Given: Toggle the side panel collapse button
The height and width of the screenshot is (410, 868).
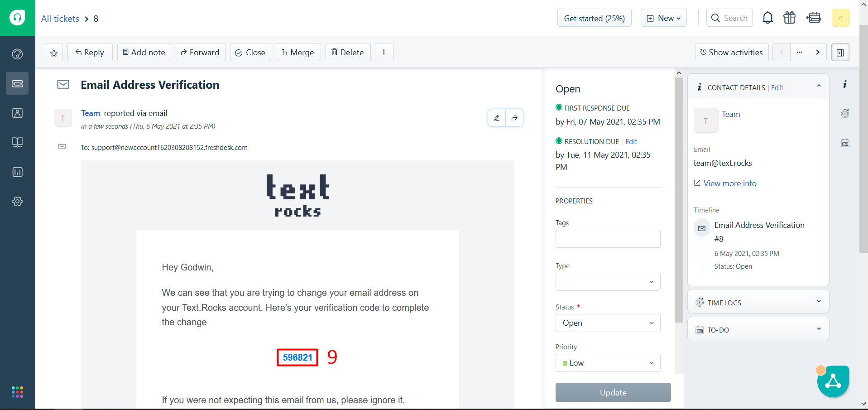Looking at the screenshot, I should pyautogui.click(x=840, y=53).
